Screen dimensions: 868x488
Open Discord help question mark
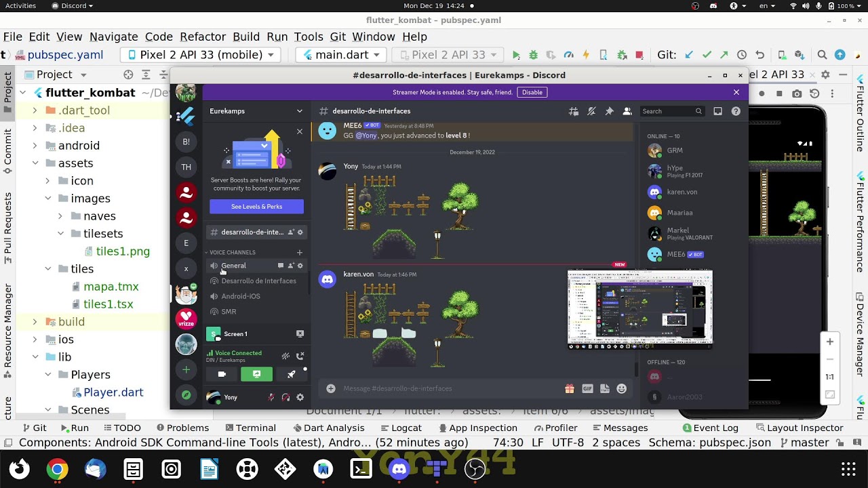[x=736, y=111]
